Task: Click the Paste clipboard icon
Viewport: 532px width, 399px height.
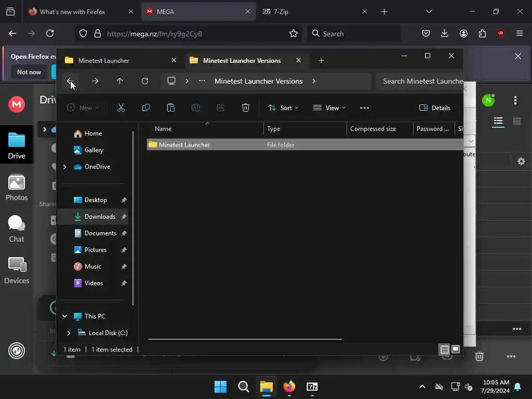Action: pyautogui.click(x=170, y=108)
